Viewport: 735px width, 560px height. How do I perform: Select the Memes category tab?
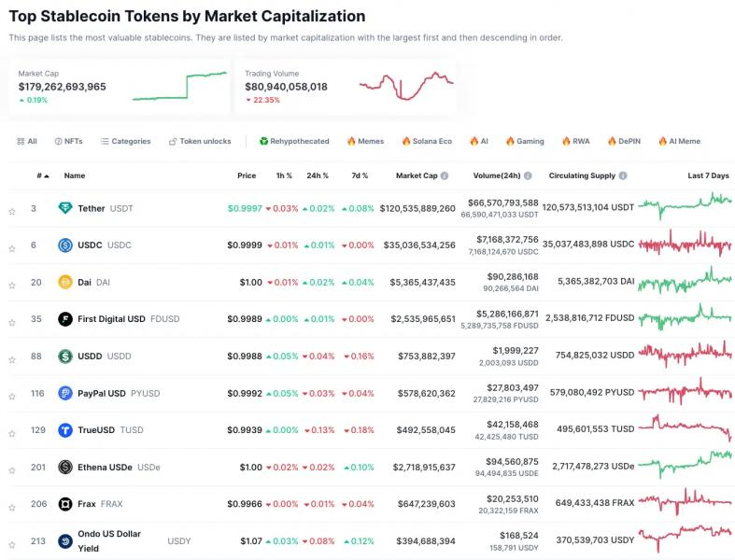[x=365, y=141]
